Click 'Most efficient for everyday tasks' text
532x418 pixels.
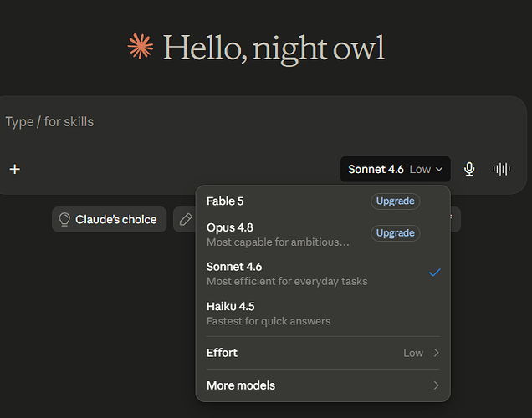pyautogui.click(x=287, y=282)
